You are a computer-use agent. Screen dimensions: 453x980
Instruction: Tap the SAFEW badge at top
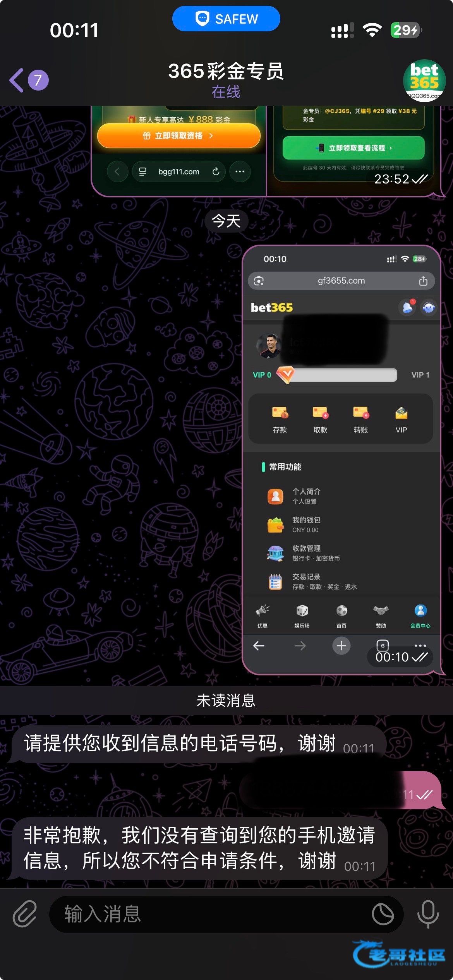click(226, 19)
